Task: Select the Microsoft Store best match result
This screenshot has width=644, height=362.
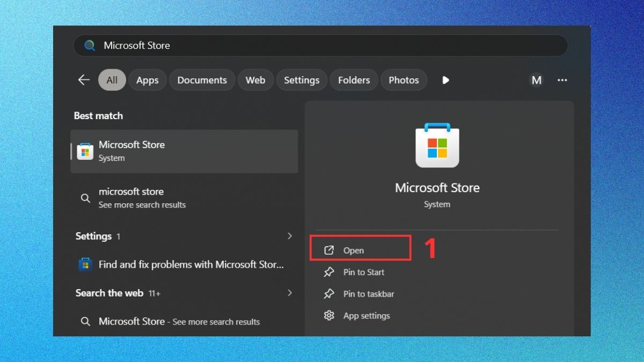Action: tap(184, 151)
